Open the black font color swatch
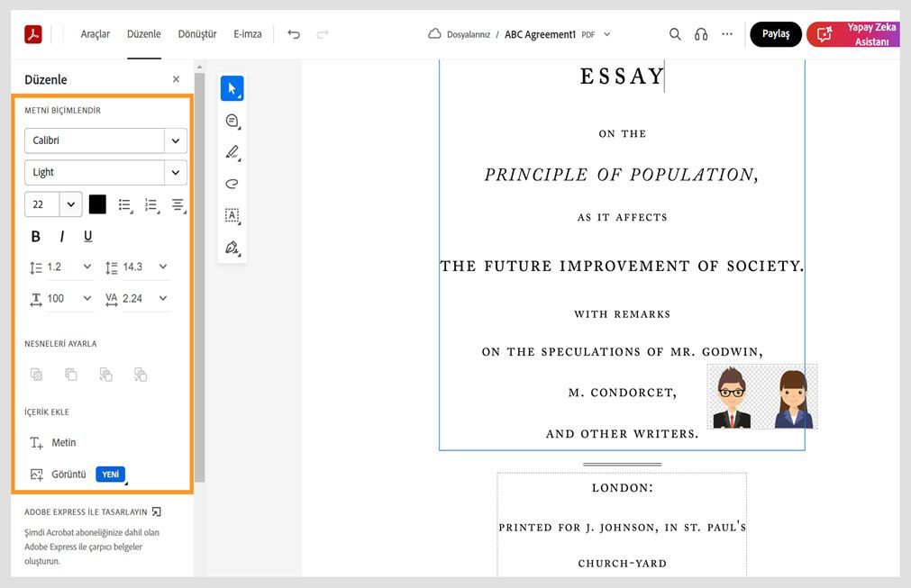The width and height of the screenshot is (911, 588). 96,204
